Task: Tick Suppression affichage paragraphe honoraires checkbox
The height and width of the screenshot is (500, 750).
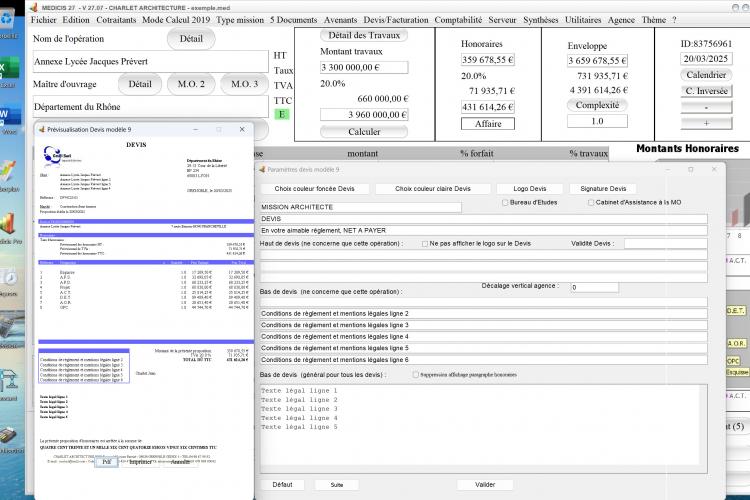Action: click(415, 375)
